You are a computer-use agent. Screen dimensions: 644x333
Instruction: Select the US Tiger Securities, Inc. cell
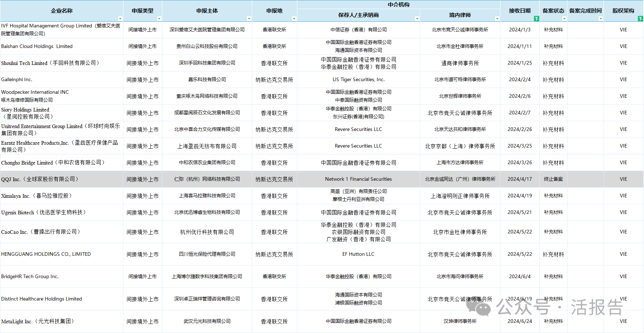coord(359,80)
